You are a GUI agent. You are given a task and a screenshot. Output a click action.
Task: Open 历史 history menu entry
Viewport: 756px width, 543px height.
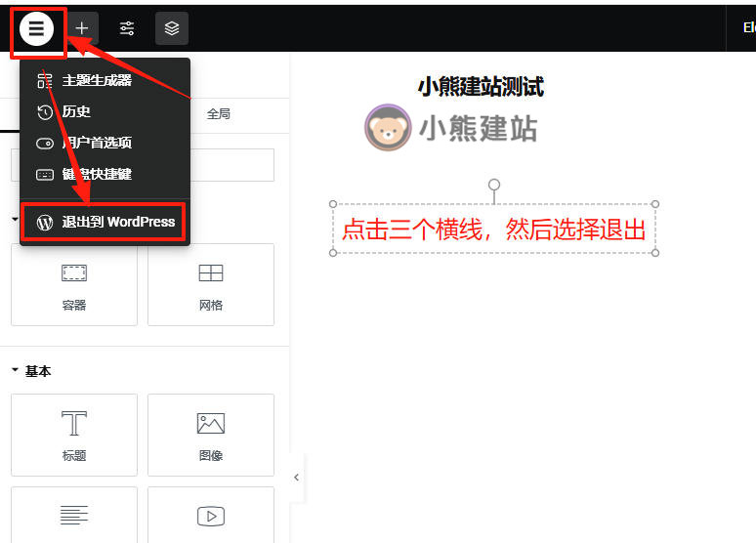click(105, 111)
